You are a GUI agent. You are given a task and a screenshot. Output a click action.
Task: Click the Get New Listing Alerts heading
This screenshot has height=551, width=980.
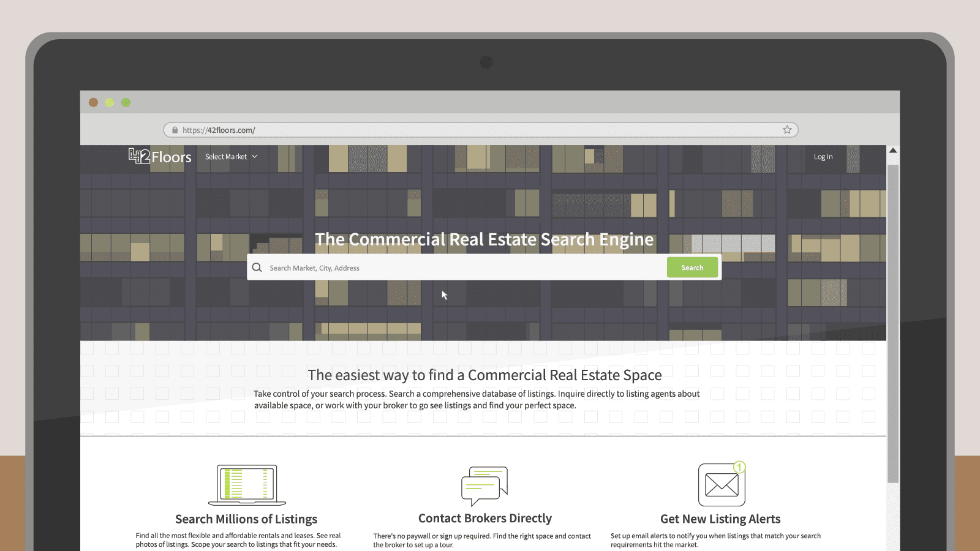720,519
